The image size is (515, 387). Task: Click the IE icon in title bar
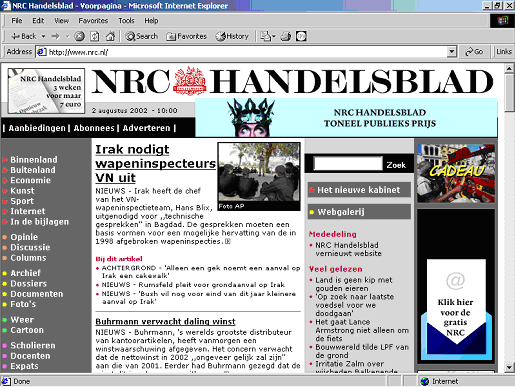point(6,6)
